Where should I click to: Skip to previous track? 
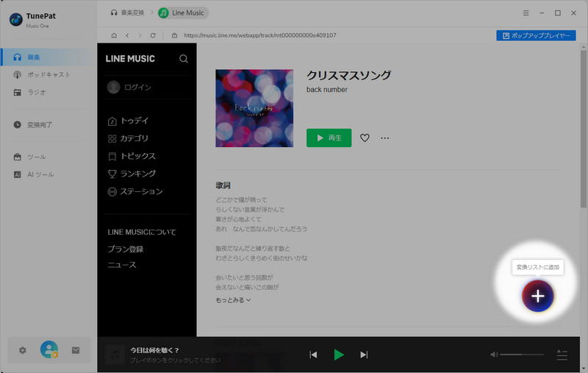(313, 355)
